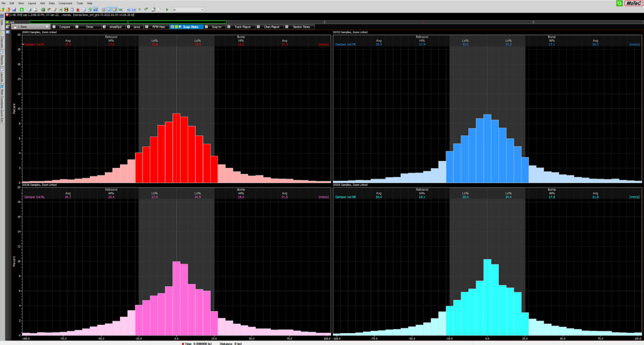
Task: Click the printer icon in toolbar
Action: click(x=29, y=10)
